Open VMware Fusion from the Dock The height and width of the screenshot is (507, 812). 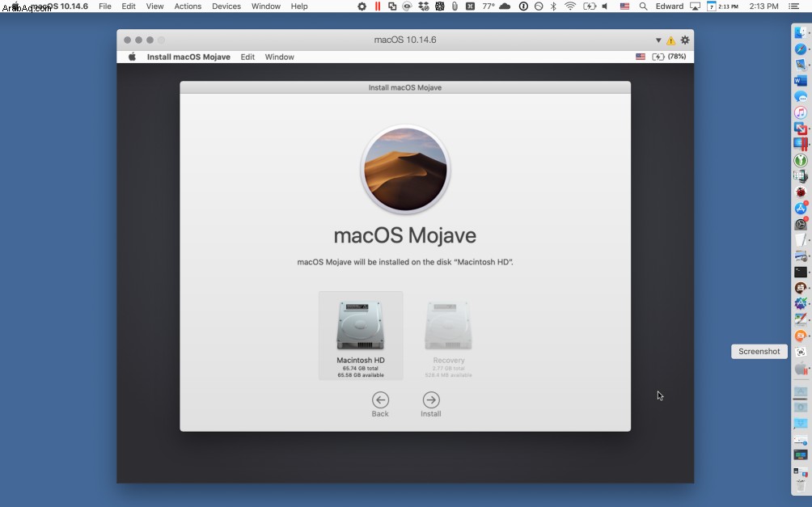(801, 129)
